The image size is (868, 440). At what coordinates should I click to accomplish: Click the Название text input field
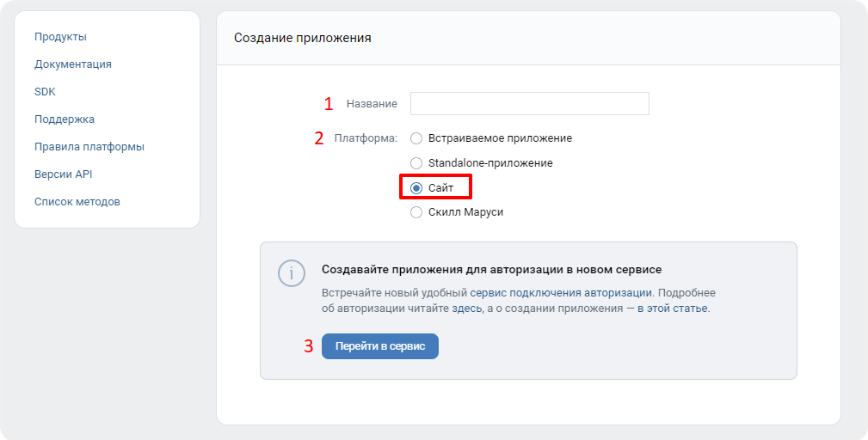click(529, 103)
